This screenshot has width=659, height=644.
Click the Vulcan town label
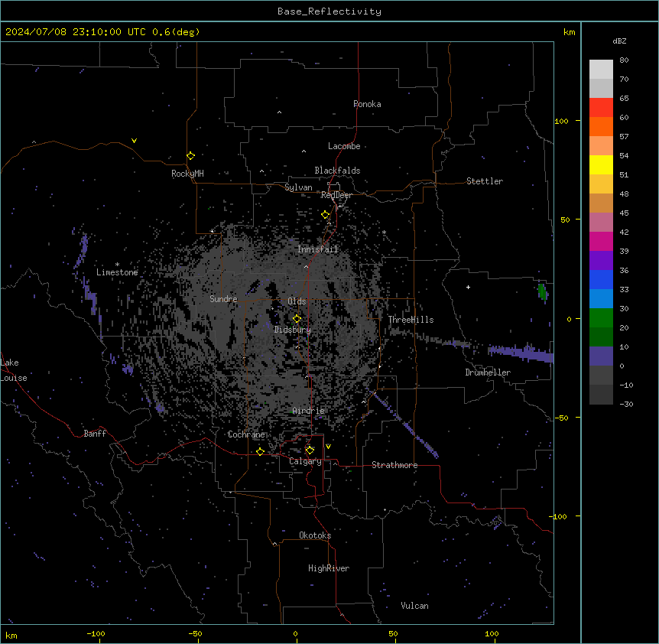415,606
